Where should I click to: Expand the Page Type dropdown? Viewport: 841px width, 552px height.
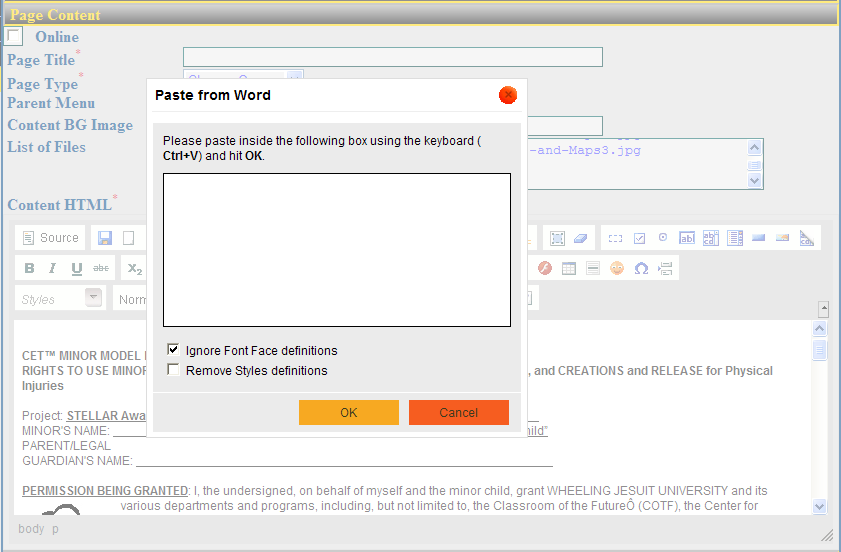(295, 77)
